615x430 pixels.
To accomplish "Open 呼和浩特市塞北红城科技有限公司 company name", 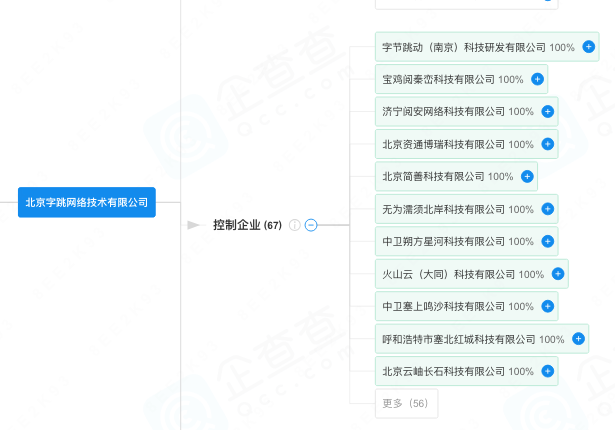I will (x=459, y=339).
